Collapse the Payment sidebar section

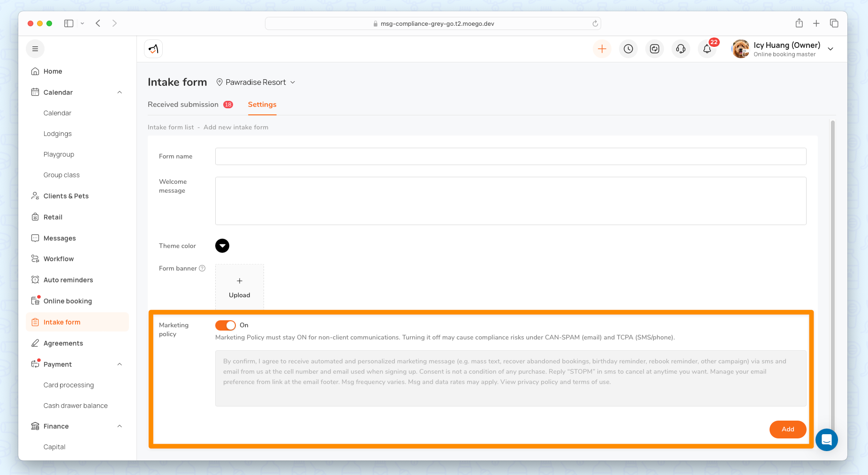tap(120, 364)
